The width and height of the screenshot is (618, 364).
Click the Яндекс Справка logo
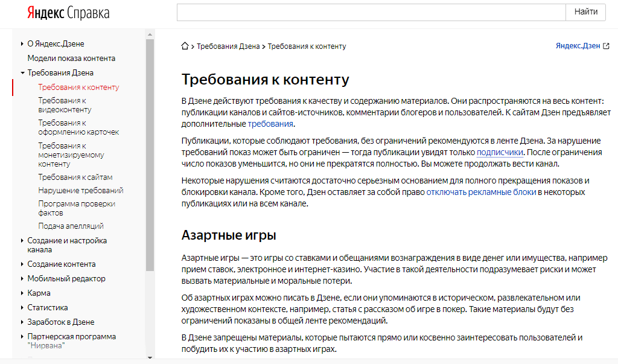pyautogui.click(x=68, y=13)
